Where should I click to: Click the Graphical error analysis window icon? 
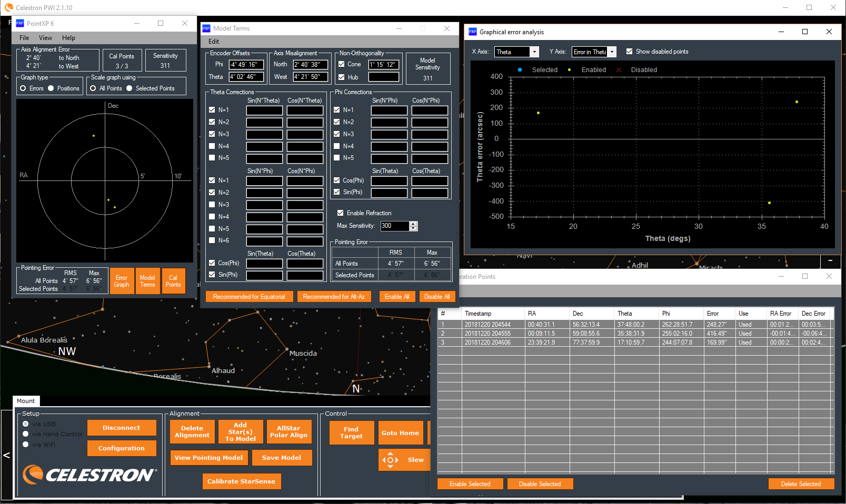(x=472, y=32)
